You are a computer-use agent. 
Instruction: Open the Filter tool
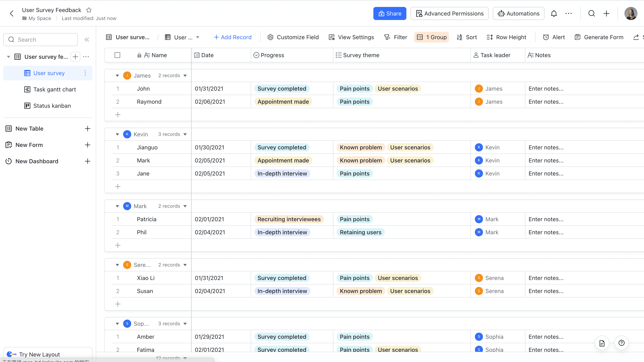[396, 37]
